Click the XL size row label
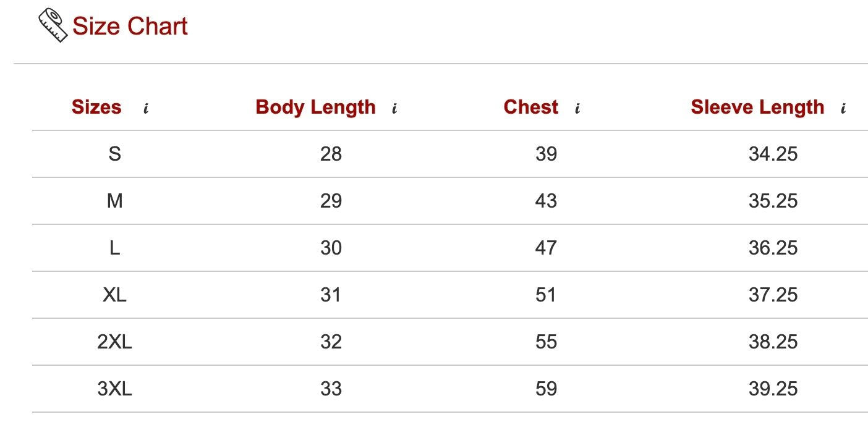 pyautogui.click(x=114, y=295)
